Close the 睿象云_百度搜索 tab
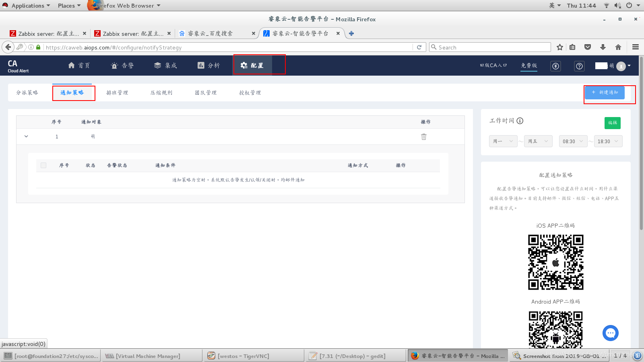This screenshot has width=644, height=362. pyautogui.click(x=253, y=33)
